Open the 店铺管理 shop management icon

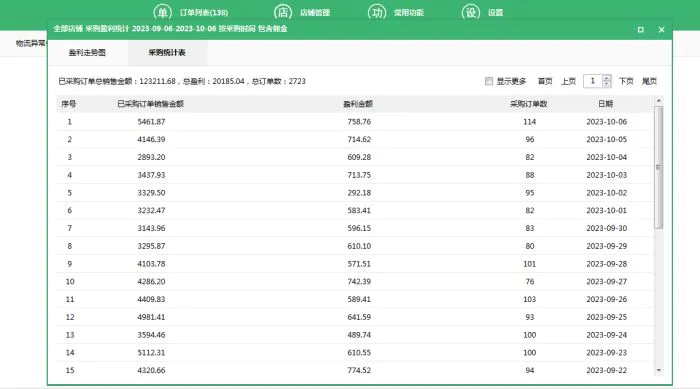pyautogui.click(x=283, y=12)
